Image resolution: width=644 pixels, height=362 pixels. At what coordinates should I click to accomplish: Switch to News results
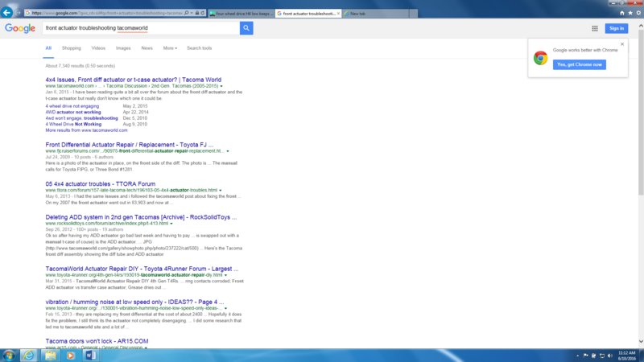[147, 48]
